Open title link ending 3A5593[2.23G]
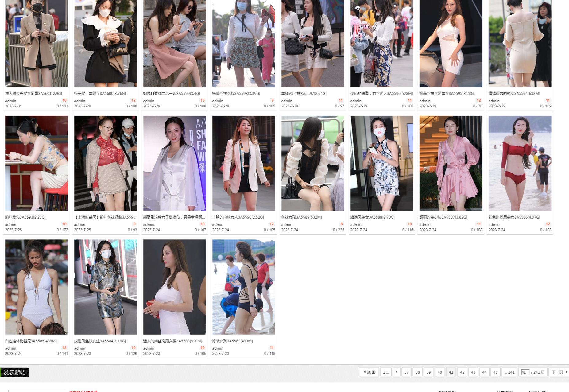The height and width of the screenshot is (392, 569). point(25,217)
